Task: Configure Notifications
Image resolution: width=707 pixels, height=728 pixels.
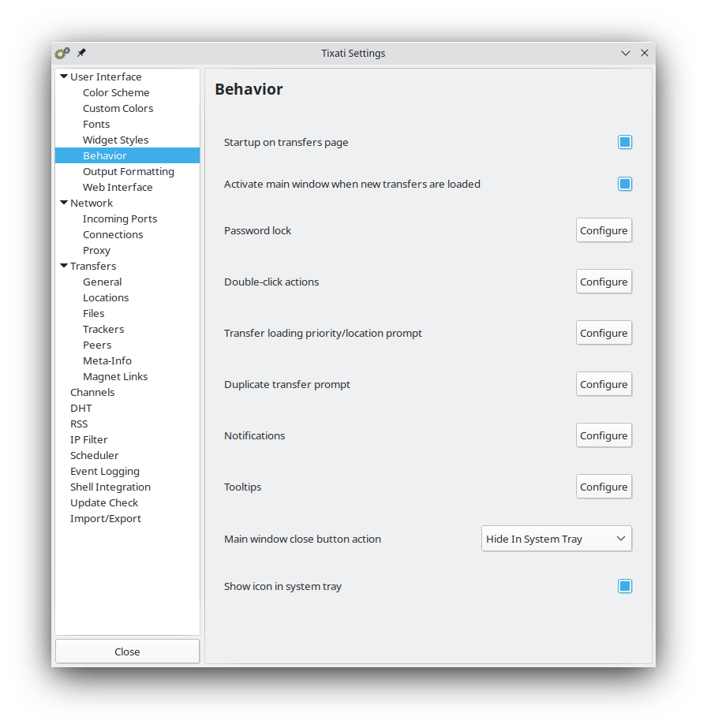Action: click(x=604, y=435)
